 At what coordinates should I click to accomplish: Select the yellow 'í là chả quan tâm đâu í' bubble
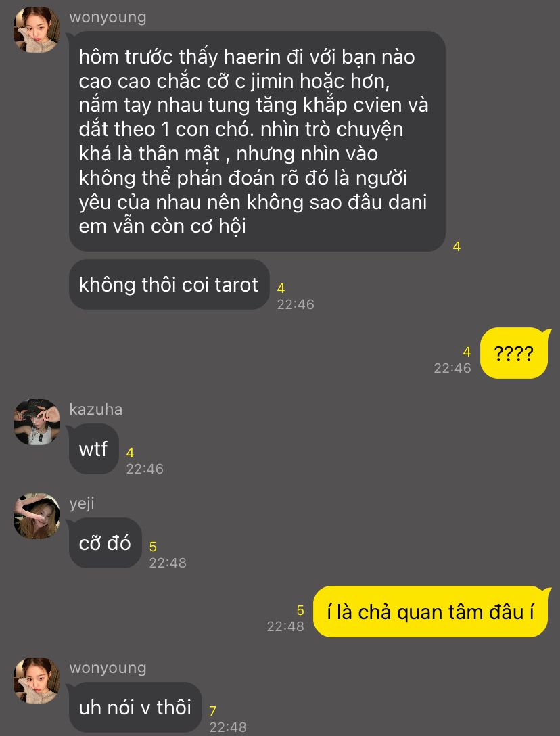(x=431, y=612)
